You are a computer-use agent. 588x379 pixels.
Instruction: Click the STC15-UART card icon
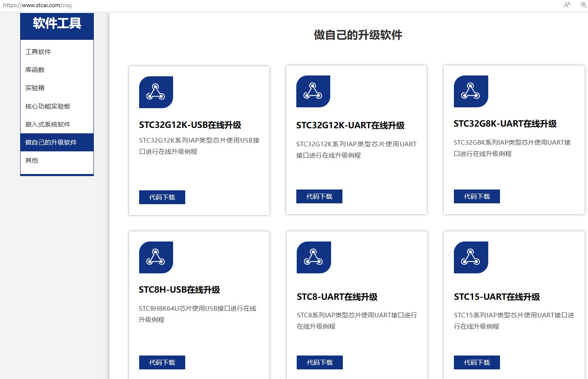coord(471,257)
